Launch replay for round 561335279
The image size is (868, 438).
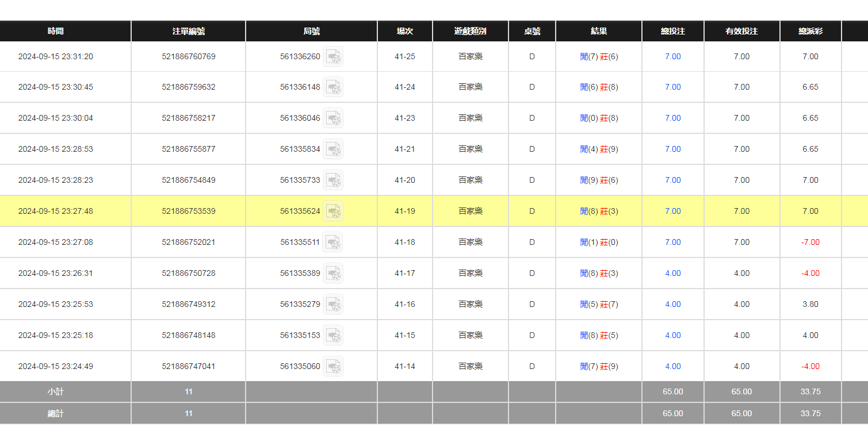[x=333, y=305]
